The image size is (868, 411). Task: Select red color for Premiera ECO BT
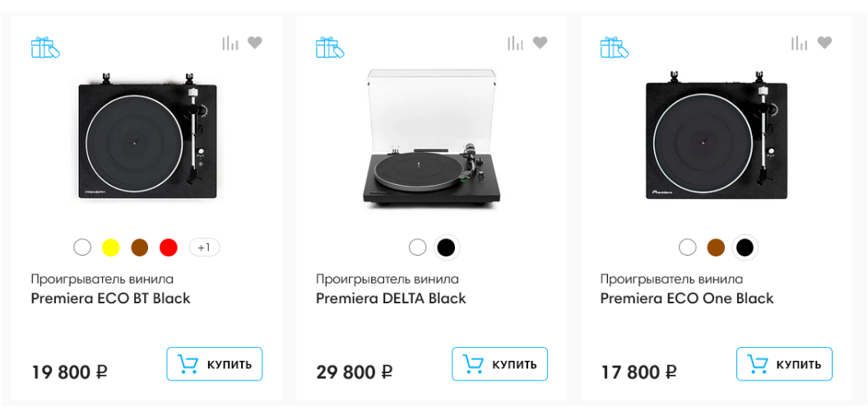coord(169,247)
